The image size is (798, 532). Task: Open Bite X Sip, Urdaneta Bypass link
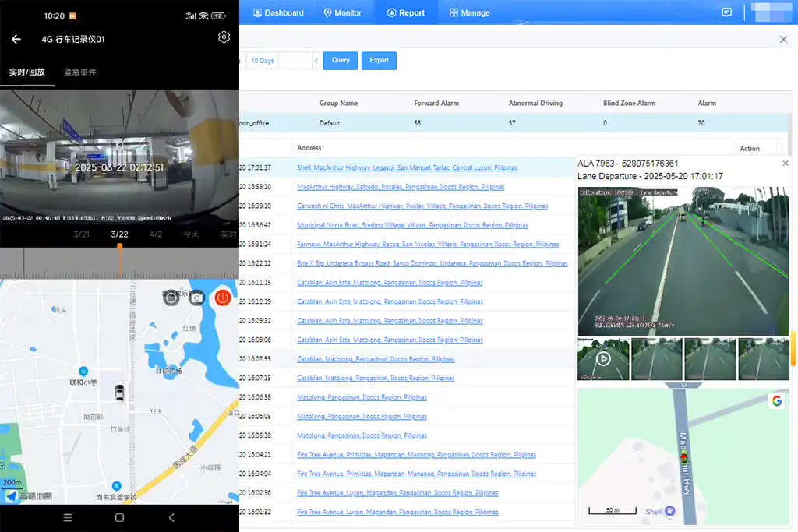pos(433,263)
